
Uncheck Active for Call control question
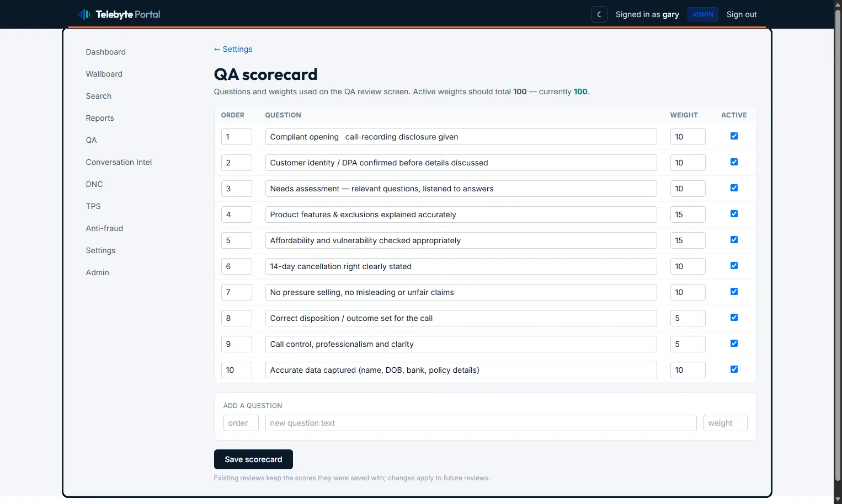tap(734, 344)
